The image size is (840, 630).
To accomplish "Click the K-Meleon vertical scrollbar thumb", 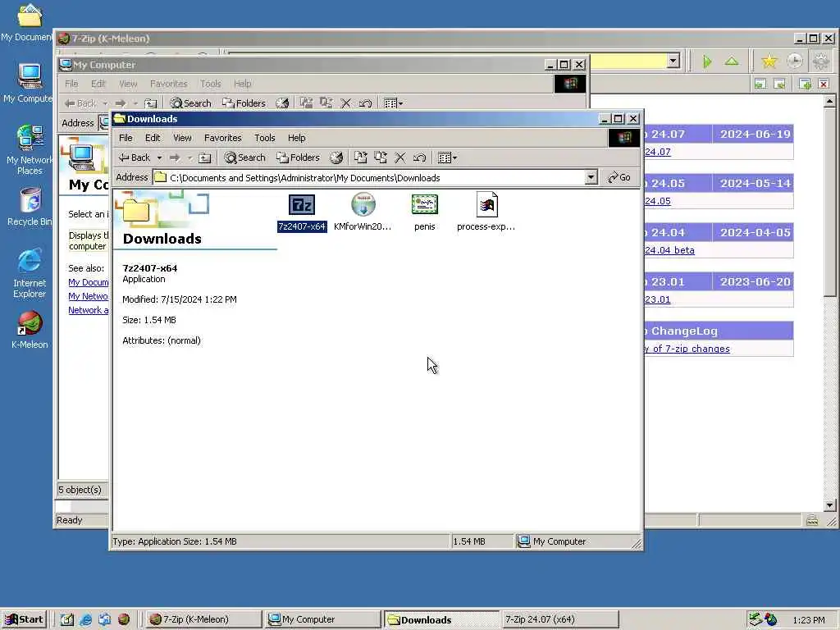I will click(830, 202).
